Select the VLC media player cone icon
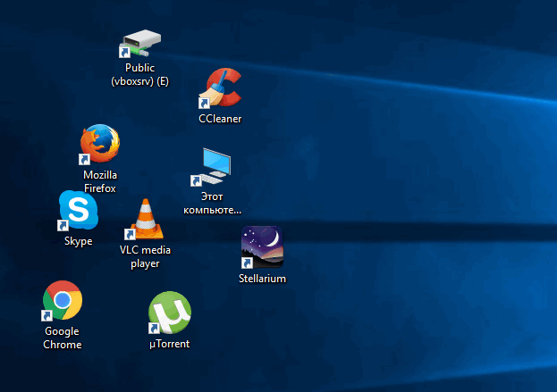 (145, 220)
